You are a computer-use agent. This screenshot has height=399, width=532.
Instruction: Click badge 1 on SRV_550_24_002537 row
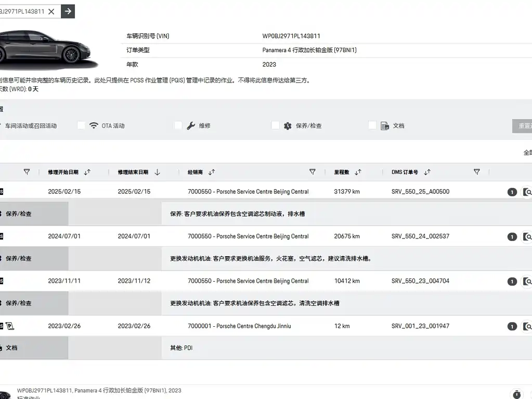[x=512, y=237]
